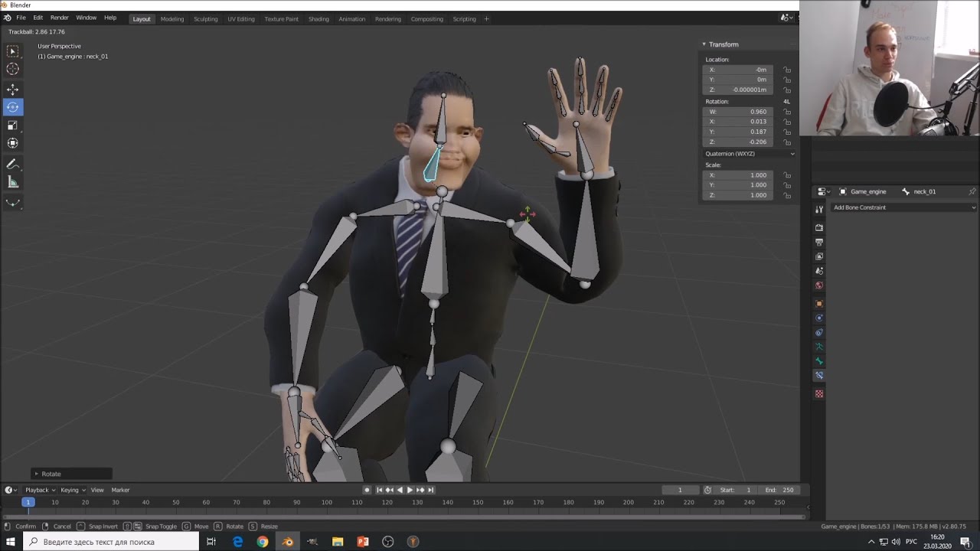The width and height of the screenshot is (980, 551).
Task: Activate the Cursor tool
Action: point(13,69)
